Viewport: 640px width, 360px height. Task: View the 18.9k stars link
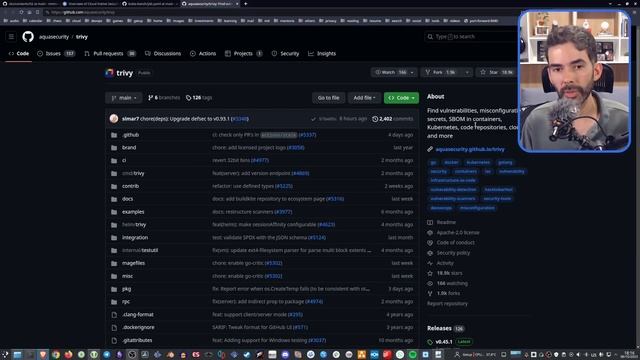coord(449,273)
